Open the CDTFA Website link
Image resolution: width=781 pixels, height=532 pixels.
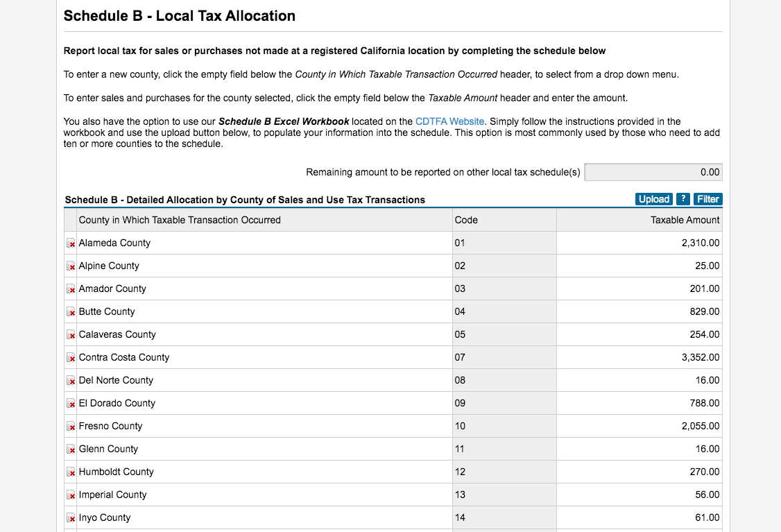(x=449, y=121)
